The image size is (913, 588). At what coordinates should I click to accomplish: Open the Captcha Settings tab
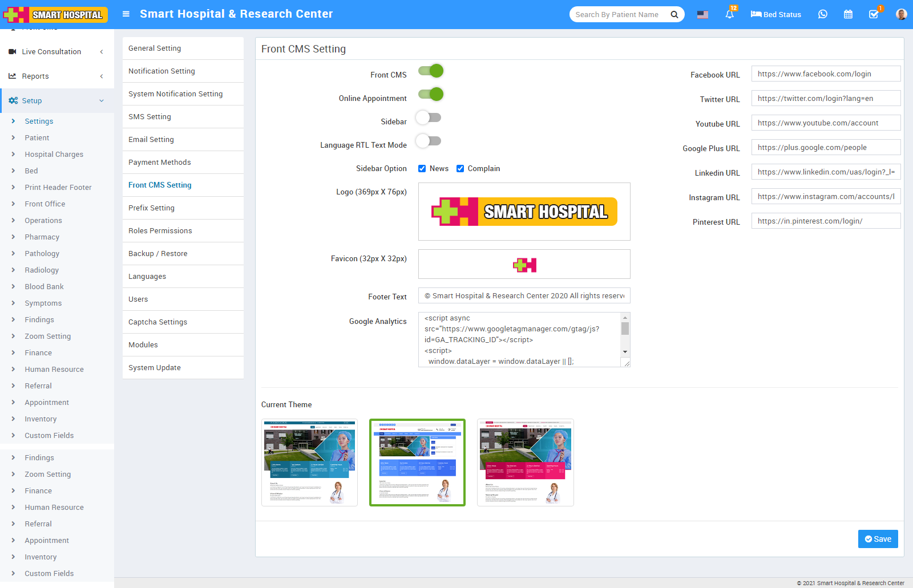183,322
